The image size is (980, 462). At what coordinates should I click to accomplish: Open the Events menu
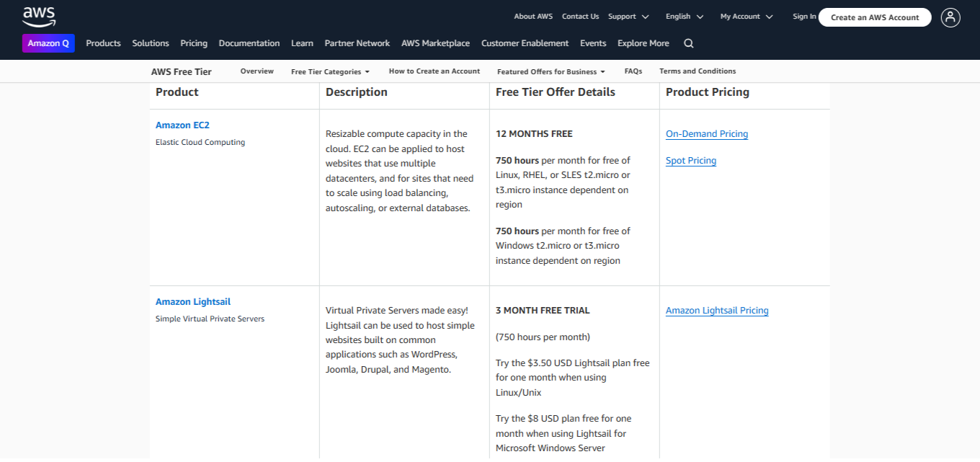pos(593,43)
